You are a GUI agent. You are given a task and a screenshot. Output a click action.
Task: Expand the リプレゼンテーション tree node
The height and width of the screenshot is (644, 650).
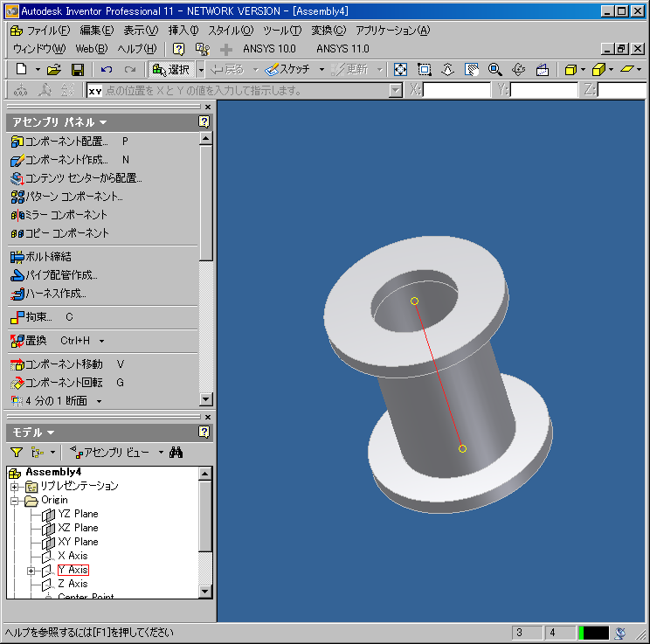[15, 486]
